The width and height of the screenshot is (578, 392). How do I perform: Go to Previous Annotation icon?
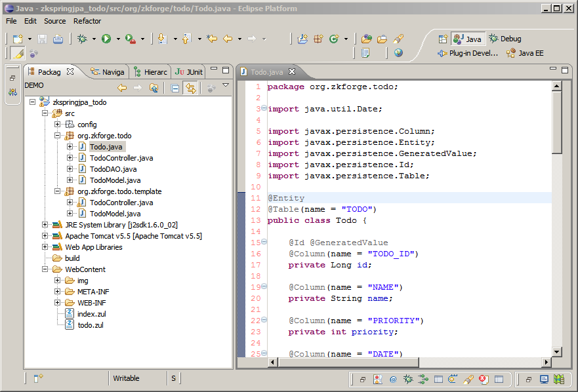click(x=187, y=39)
